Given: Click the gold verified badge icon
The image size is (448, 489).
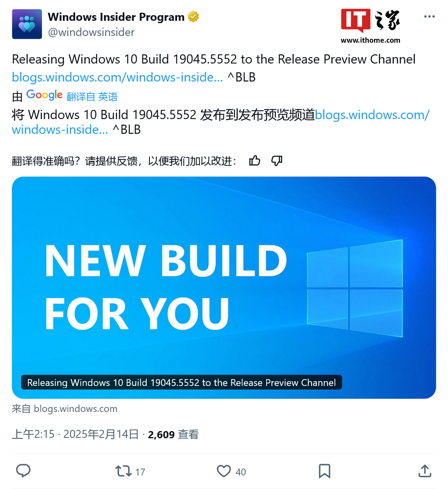Looking at the screenshot, I should point(193,17).
